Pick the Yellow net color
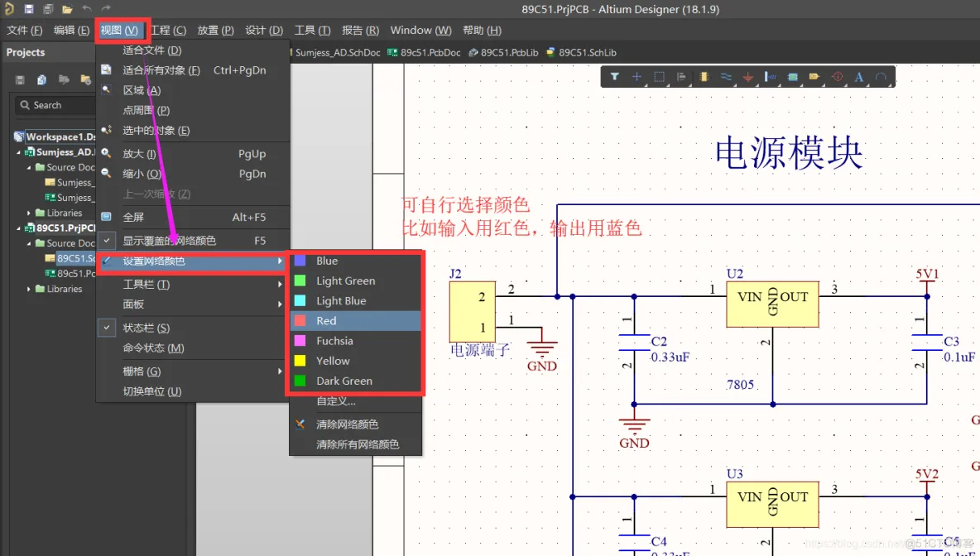The height and width of the screenshot is (556, 980). click(x=356, y=361)
